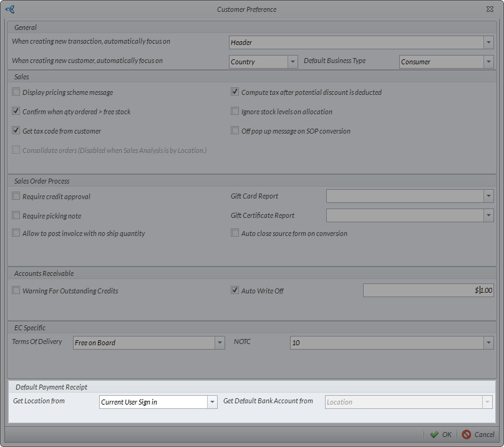Enable Auto close source form on conversion

pyautogui.click(x=235, y=233)
